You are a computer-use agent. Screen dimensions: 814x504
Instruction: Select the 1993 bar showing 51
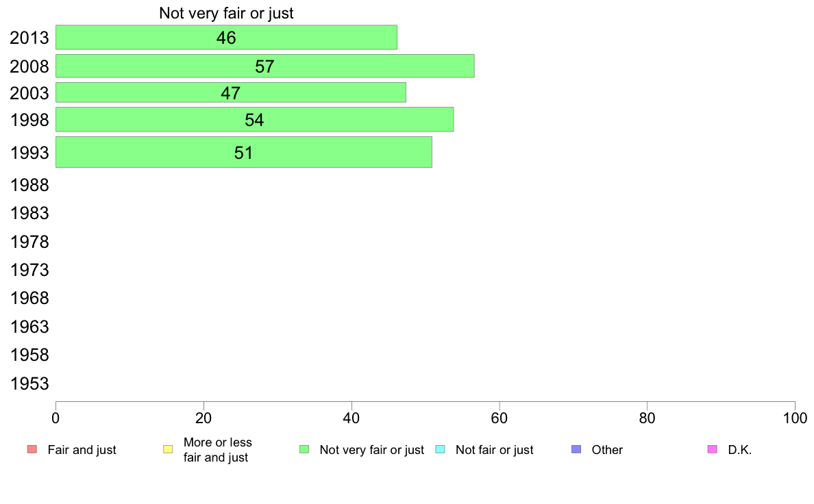(243, 152)
